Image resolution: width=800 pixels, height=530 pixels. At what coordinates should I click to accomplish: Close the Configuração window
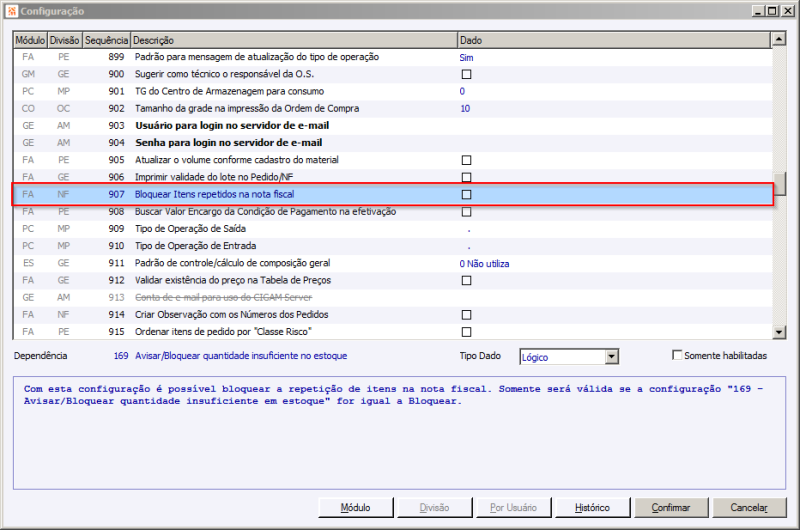[x=787, y=11]
